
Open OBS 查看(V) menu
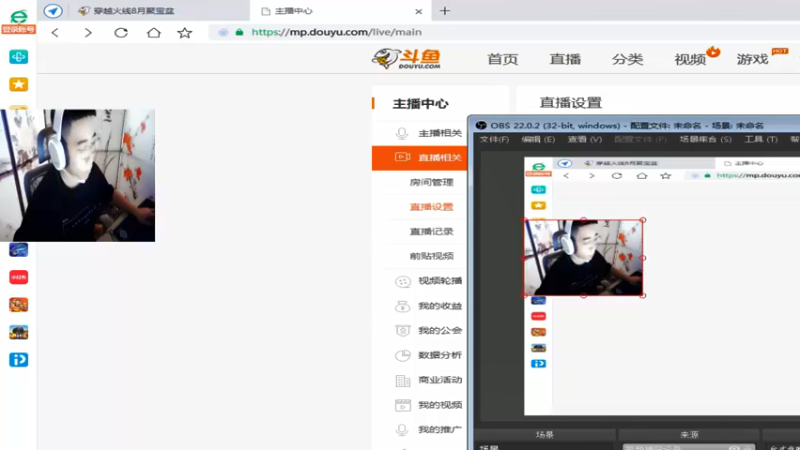pyautogui.click(x=585, y=139)
